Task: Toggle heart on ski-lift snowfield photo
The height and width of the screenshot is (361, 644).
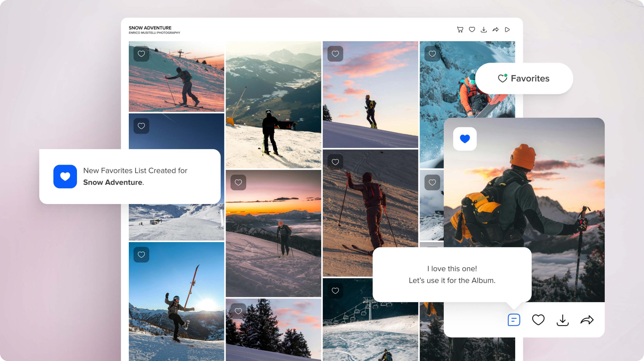Action: click(x=335, y=291)
